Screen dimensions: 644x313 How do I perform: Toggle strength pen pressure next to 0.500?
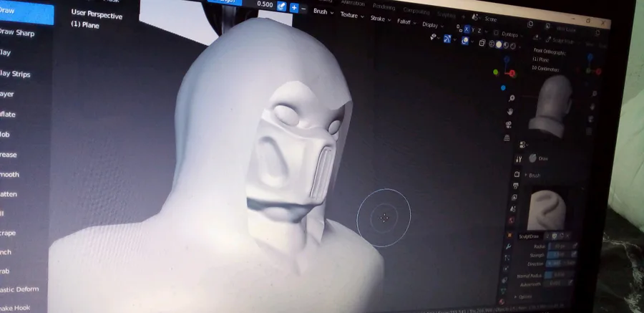[x=281, y=6]
